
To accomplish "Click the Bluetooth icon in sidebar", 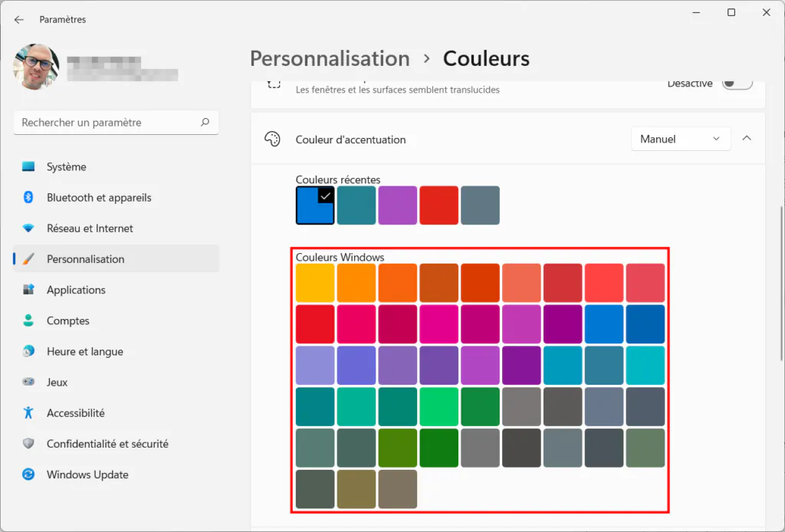I will (x=28, y=197).
